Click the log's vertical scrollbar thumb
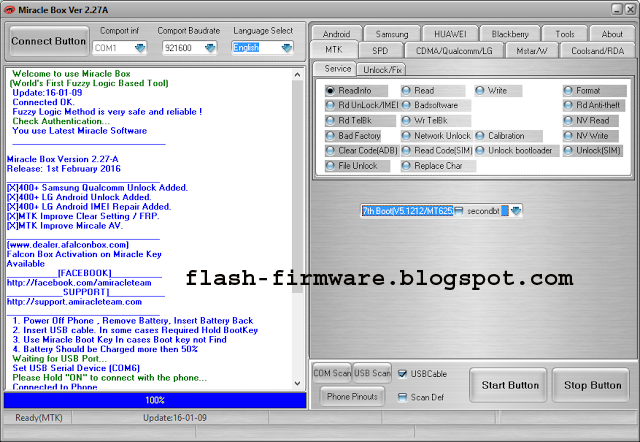The width and height of the screenshot is (640, 442). click(297, 187)
